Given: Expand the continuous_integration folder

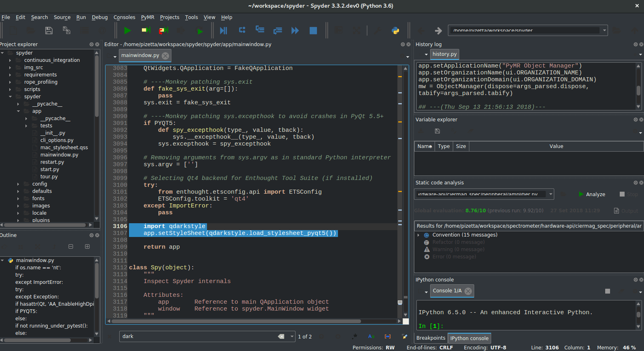Looking at the screenshot, I should pos(10,60).
